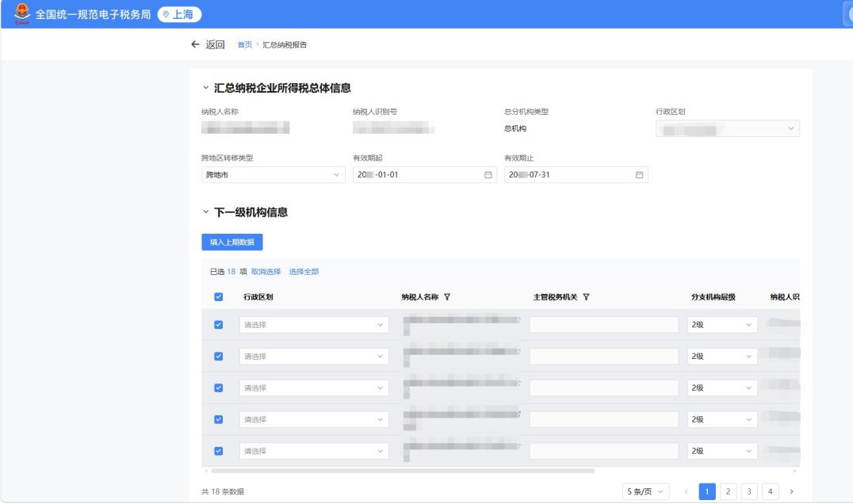
Task: Click third row 主管税务机关 input field
Action: [x=604, y=388]
